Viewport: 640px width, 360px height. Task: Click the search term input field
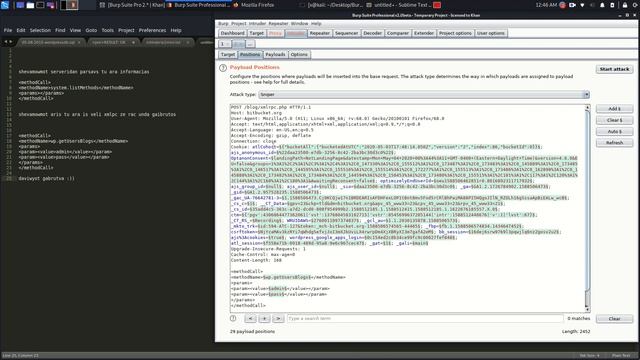click(x=425, y=318)
